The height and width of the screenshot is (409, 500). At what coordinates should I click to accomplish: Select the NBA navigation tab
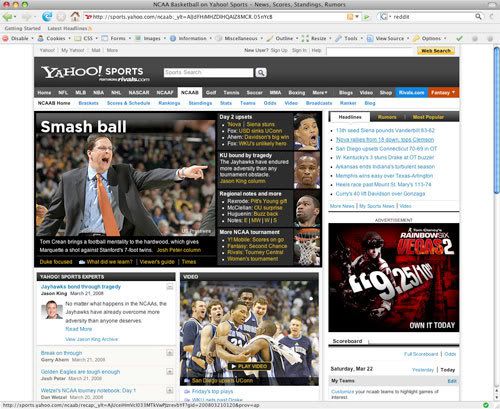(x=98, y=93)
